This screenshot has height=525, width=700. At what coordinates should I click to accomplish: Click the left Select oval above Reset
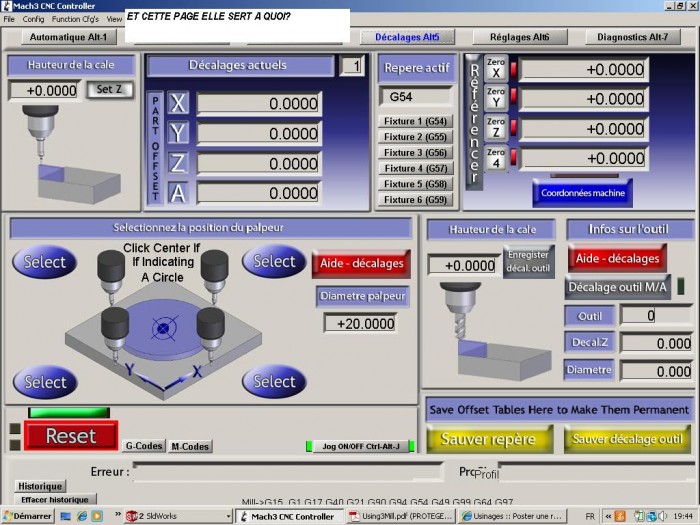45,382
